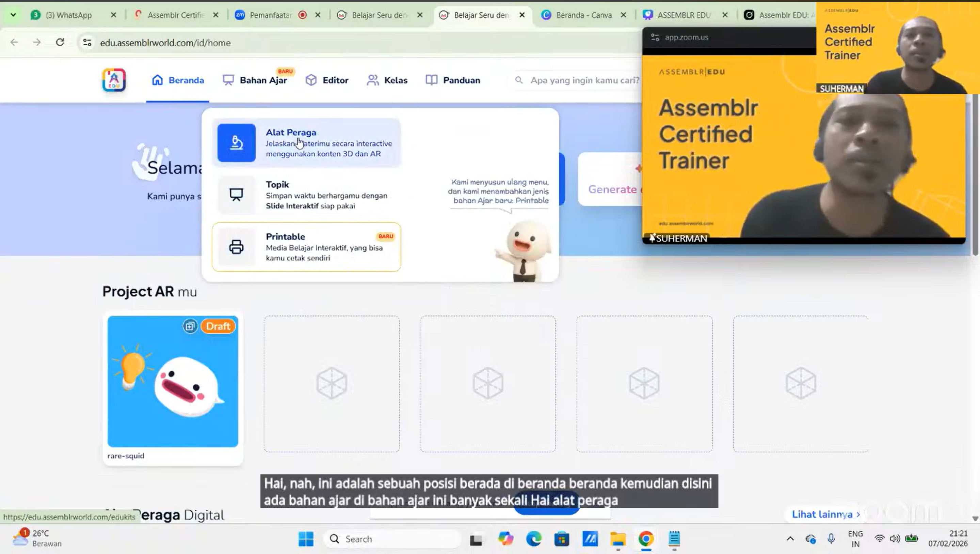The height and width of the screenshot is (554, 980).
Task: Toggle the microphone icon in system tray
Action: 831,538
